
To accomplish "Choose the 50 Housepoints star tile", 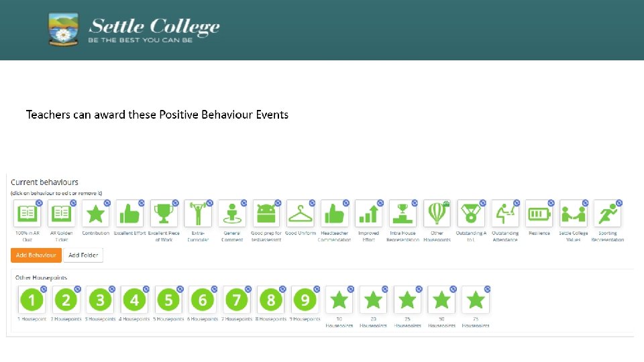I will pyautogui.click(x=441, y=300).
